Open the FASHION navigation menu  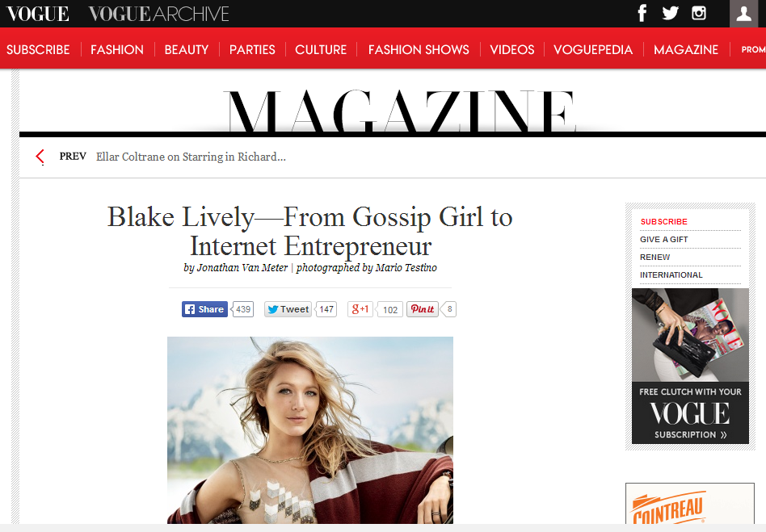(x=117, y=50)
